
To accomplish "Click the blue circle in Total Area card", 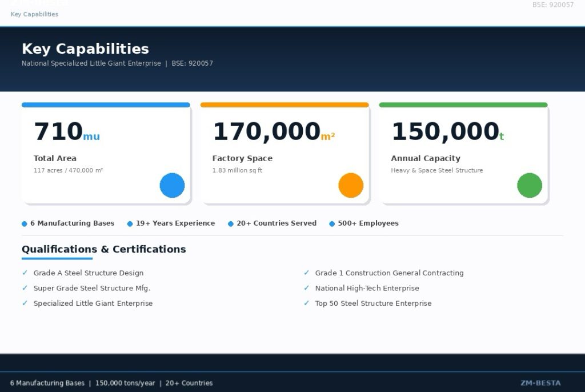I will tap(172, 185).
